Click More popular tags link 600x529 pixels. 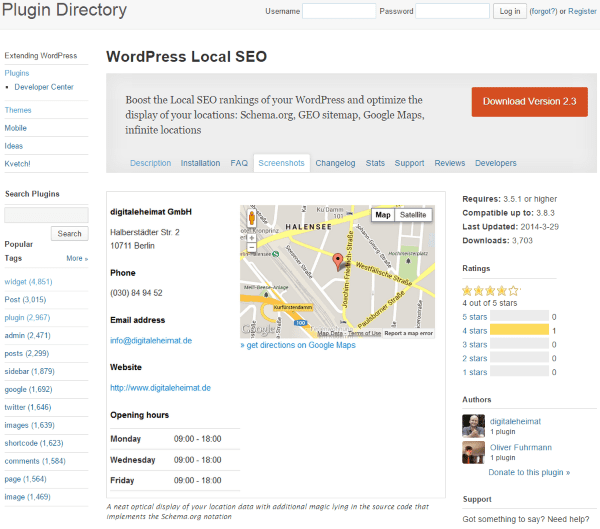(x=77, y=258)
